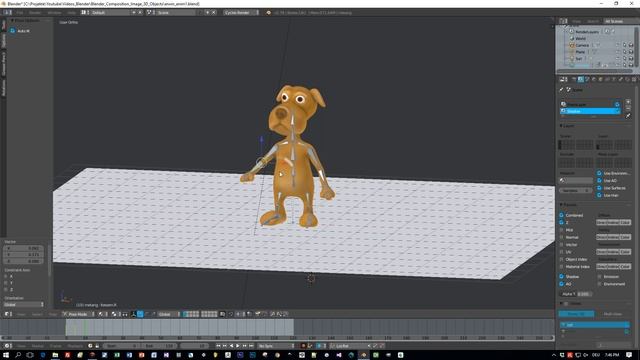Open the Marker menu in timeline

[38, 346]
